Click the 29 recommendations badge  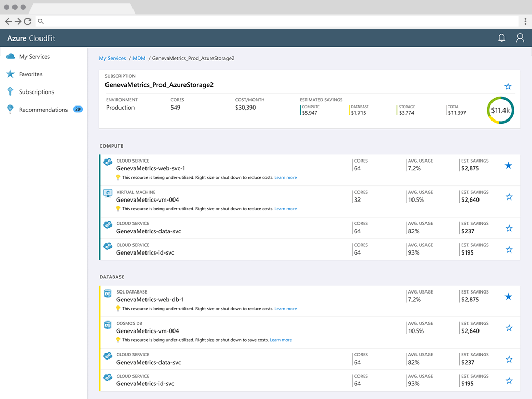[x=78, y=109]
